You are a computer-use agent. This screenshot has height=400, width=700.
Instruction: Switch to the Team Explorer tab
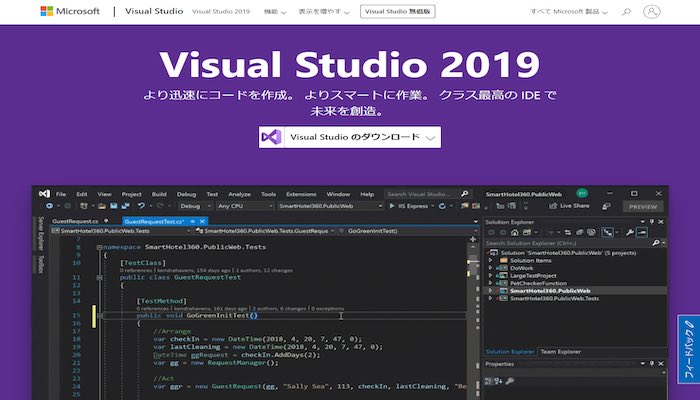560,352
